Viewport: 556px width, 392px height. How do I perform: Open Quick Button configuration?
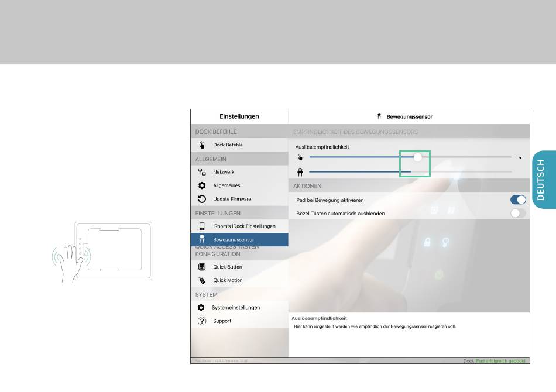[239, 267]
